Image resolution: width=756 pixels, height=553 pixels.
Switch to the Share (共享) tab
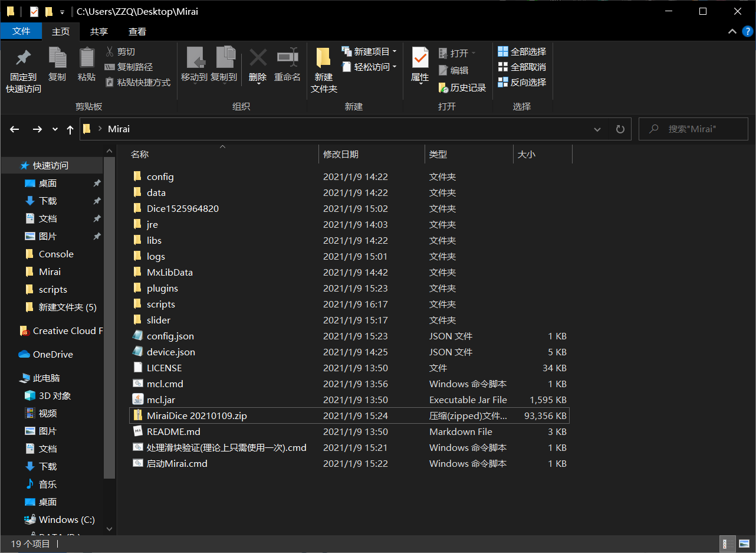(x=99, y=32)
